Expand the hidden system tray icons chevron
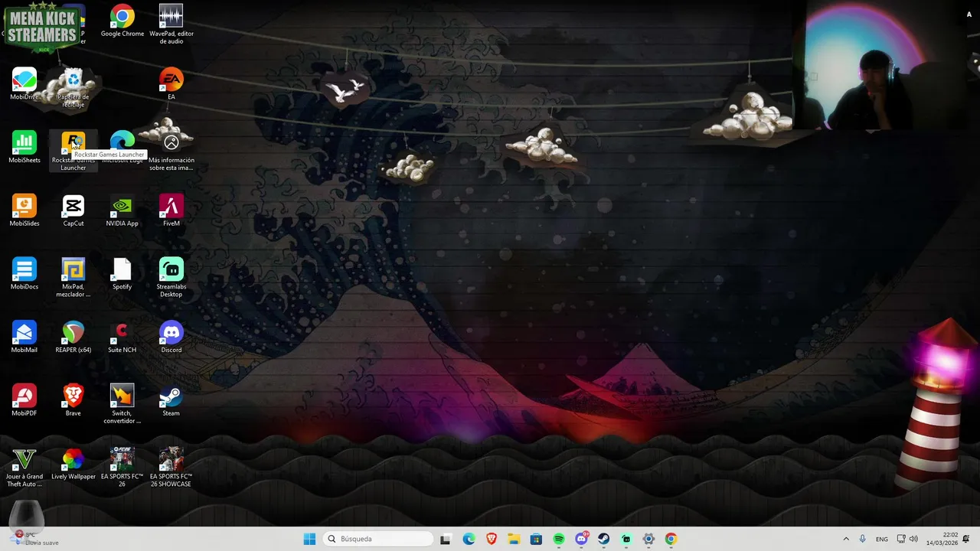980x551 pixels. click(846, 539)
